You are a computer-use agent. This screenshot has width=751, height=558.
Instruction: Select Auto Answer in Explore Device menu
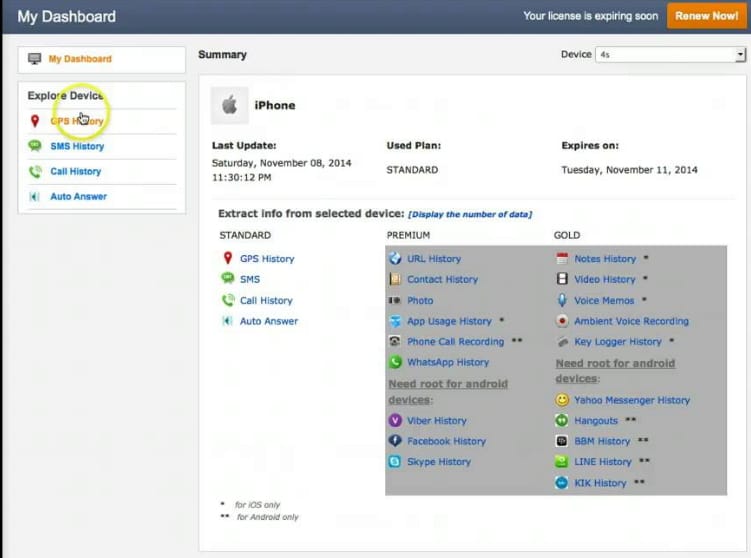78,196
